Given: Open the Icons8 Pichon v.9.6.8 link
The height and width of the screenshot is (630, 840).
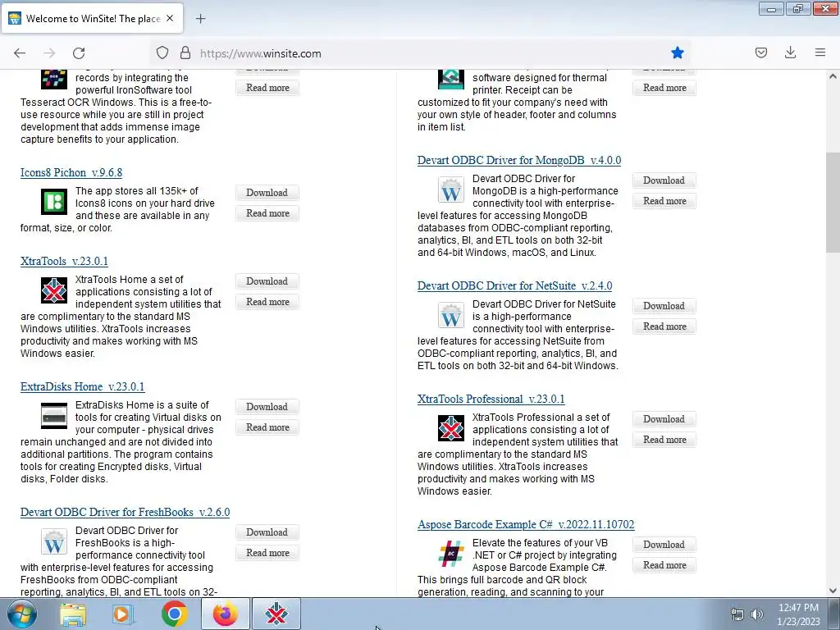Looking at the screenshot, I should [x=71, y=172].
